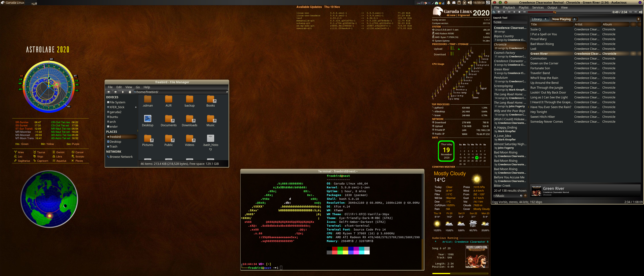
Task: Select the backup folder
Action: (x=189, y=101)
